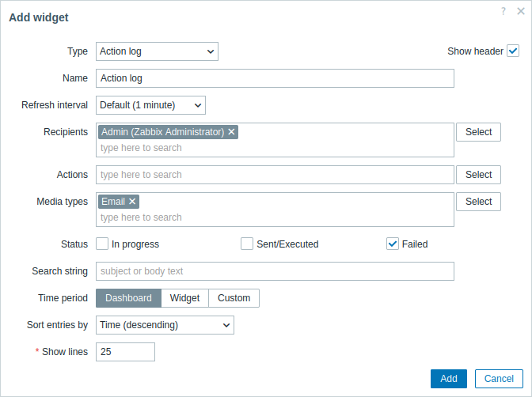
Task: Remove Admin (Zabbix Administrator) recipient tag
Action: pos(231,131)
